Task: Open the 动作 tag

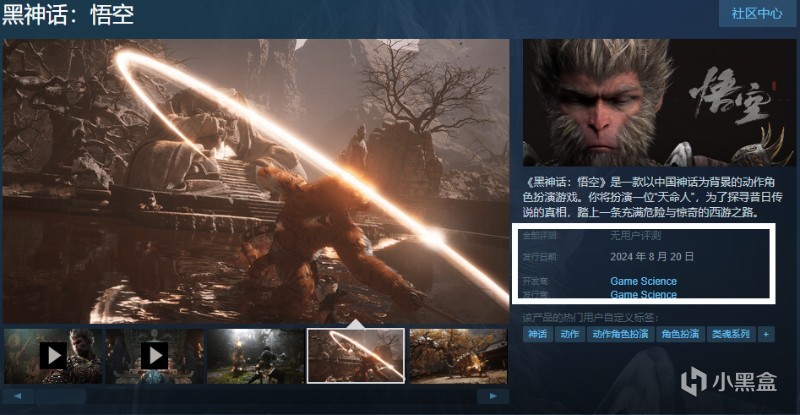Action: pyautogui.click(x=569, y=334)
